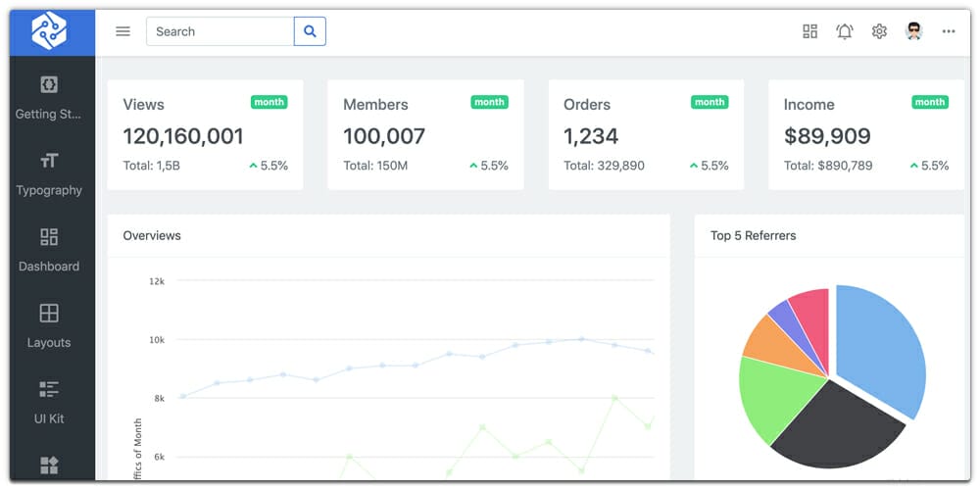Open the user avatar profile menu
The height and width of the screenshot is (490, 980).
pyautogui.click(x=913, y=31)
